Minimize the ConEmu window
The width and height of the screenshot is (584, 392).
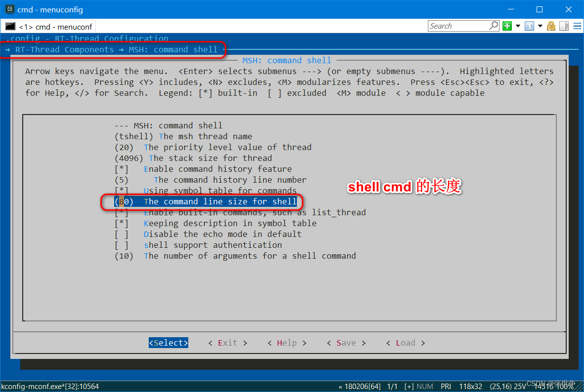point(510,9)
